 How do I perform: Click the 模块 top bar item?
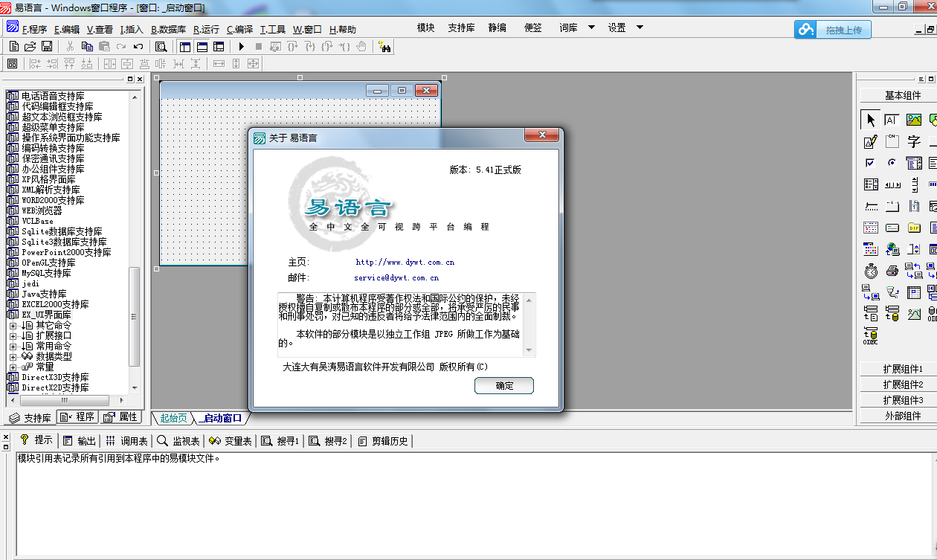click(x=425, y=28)
